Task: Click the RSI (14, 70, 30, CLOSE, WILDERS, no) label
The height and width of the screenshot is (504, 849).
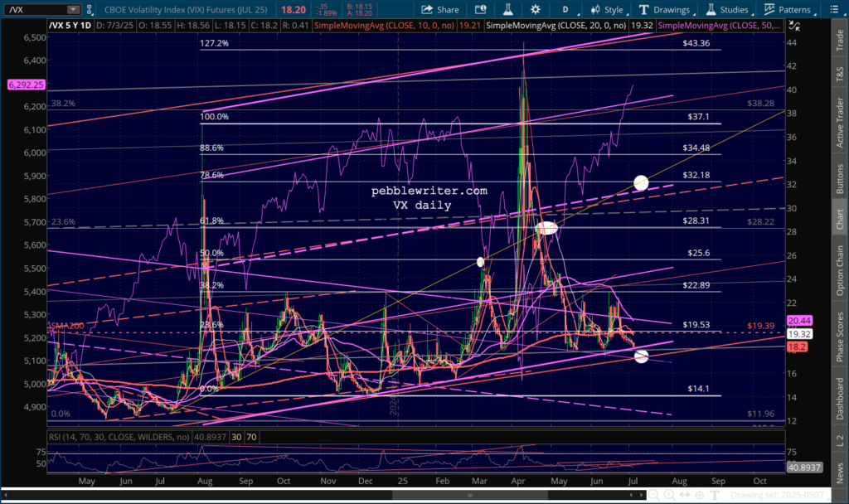Action: (119, 437)
